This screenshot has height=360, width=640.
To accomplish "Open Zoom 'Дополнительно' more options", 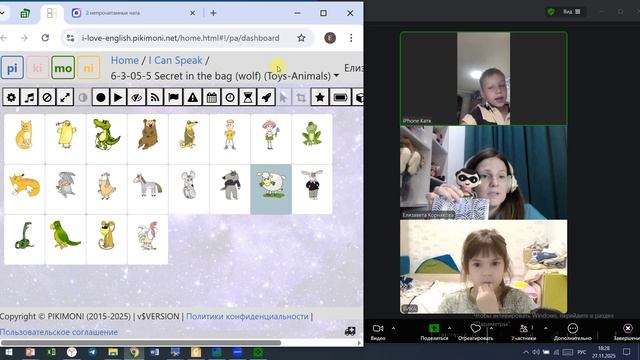I will 573,332.
